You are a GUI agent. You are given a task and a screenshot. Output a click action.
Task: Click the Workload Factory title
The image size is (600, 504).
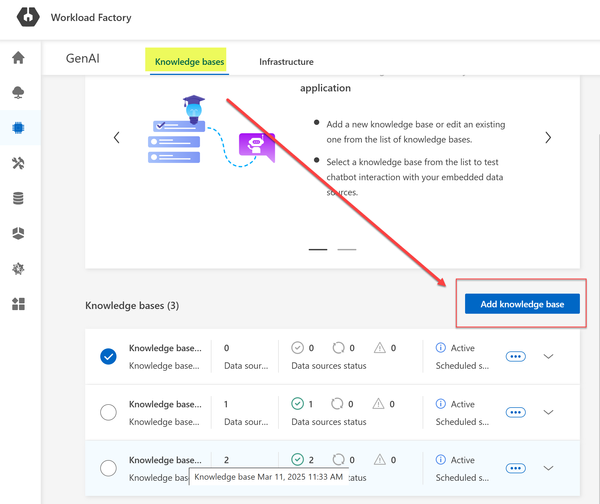pos(91,18)
